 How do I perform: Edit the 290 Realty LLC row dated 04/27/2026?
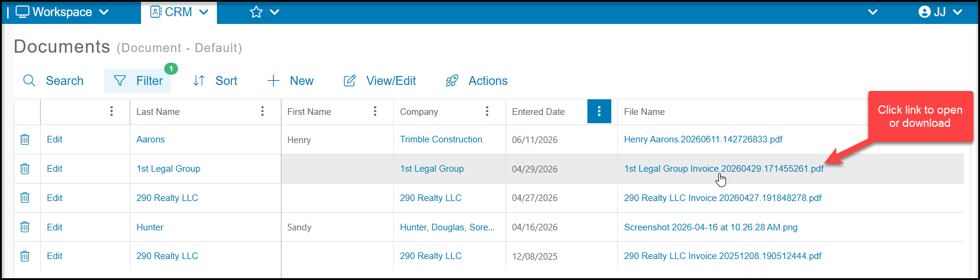(54, 197)
